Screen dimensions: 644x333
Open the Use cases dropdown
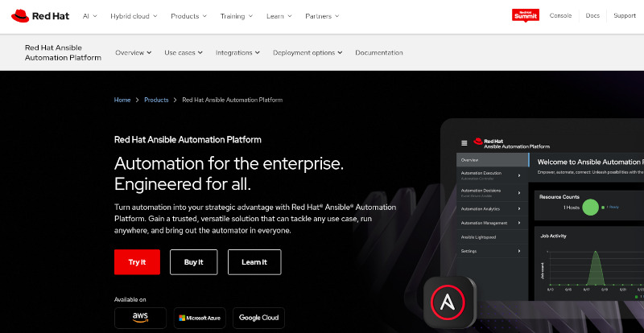[x=184, y=52]
